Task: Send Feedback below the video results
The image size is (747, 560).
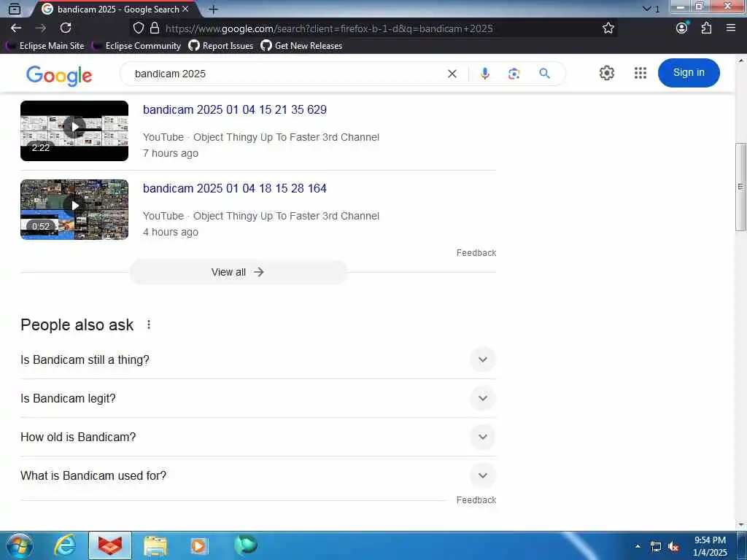Action: pos(476,253)
